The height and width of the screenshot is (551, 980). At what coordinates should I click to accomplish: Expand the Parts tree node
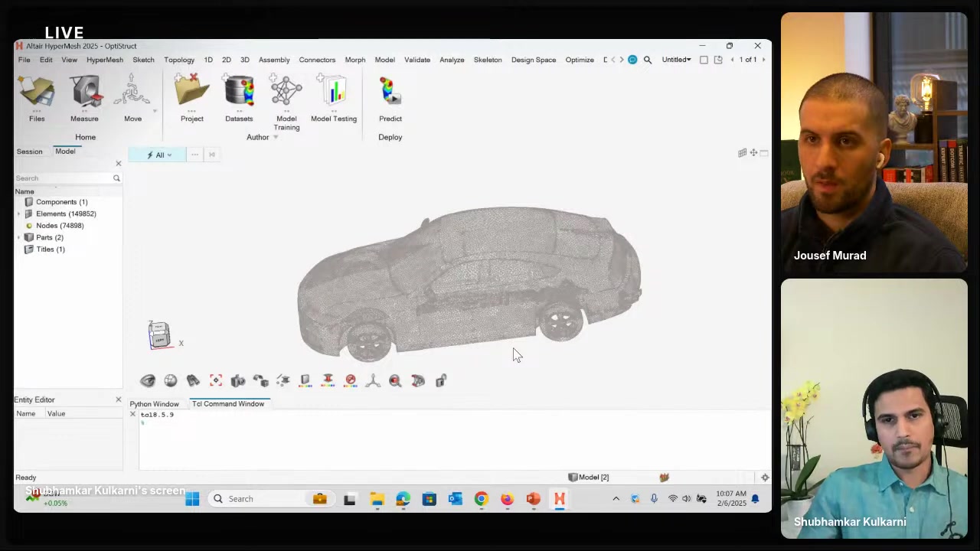click(19, 237)
